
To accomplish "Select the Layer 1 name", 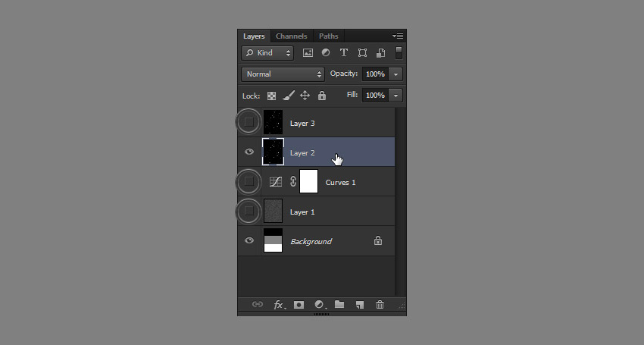I will 302,212.
